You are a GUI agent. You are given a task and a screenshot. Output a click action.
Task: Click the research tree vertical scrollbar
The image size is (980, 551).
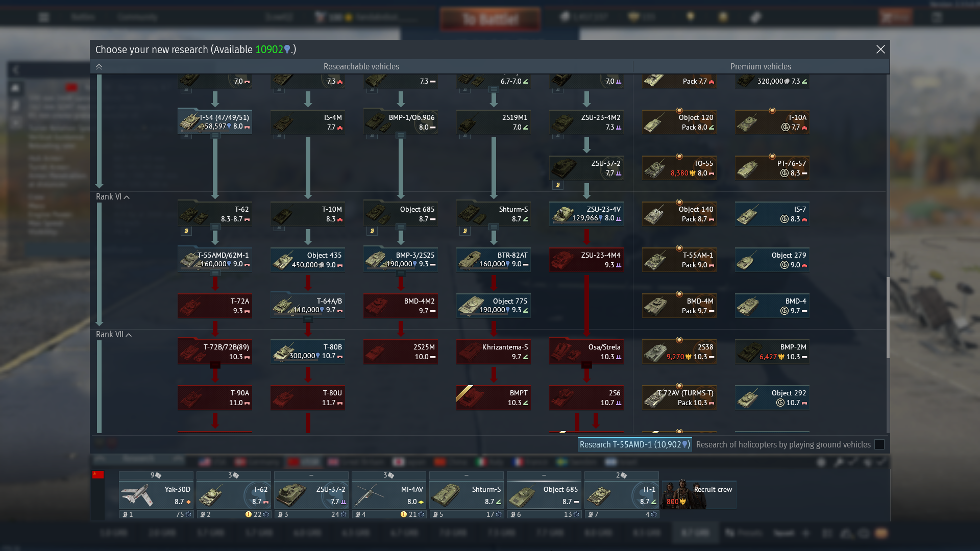coord(888,316)
